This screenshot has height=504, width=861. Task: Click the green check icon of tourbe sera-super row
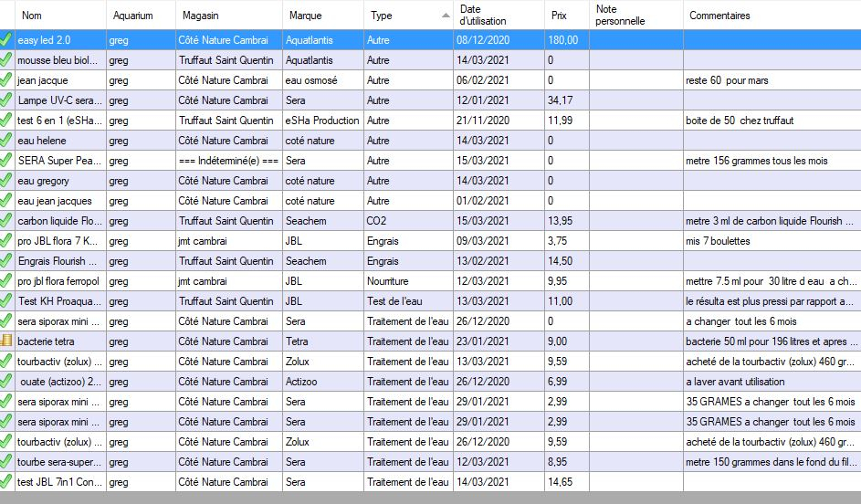coord(6,461)
